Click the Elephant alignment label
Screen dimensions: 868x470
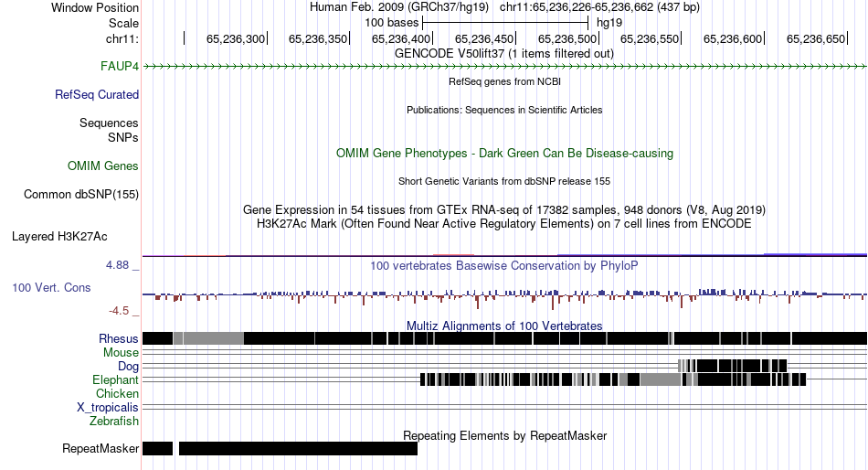pos(115,380)
